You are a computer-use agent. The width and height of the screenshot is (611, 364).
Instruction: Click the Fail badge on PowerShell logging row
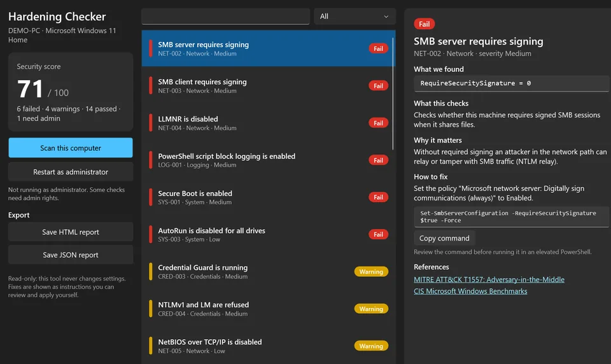coord(378,160)
